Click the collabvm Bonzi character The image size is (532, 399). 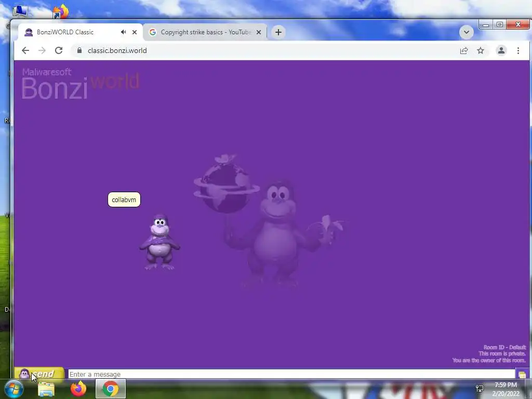coord(159,242)
